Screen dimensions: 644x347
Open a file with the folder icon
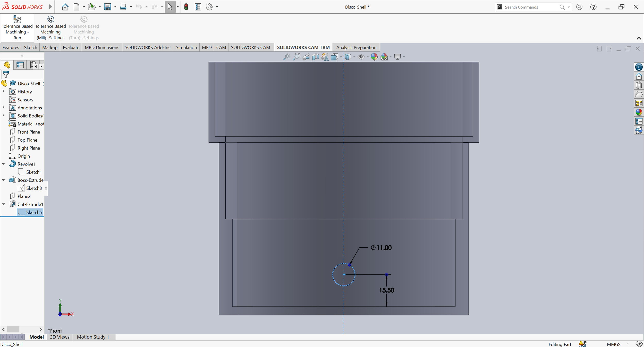[x=92, y=7]
